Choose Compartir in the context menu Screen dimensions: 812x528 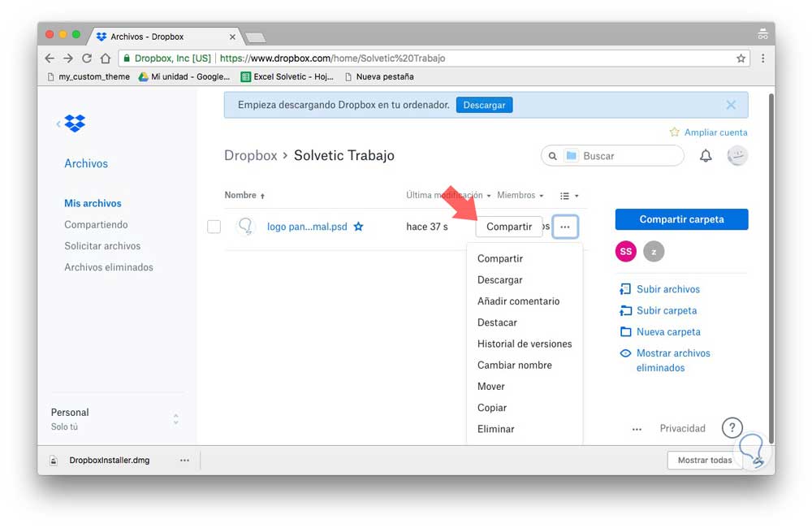coord(499,258)
